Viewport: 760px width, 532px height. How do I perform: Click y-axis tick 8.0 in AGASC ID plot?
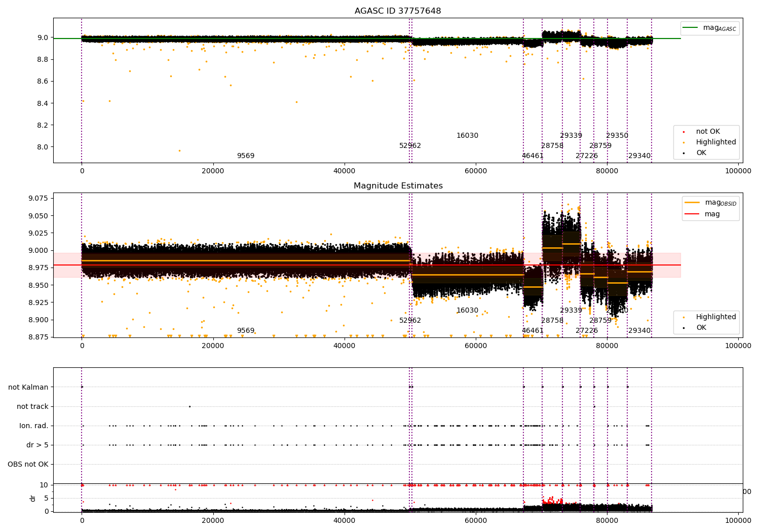coord(43,147)
